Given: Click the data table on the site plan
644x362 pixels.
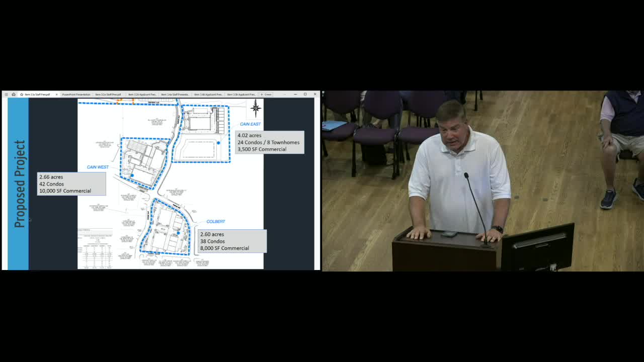Looking at the screenshot, I should point(95,249).
